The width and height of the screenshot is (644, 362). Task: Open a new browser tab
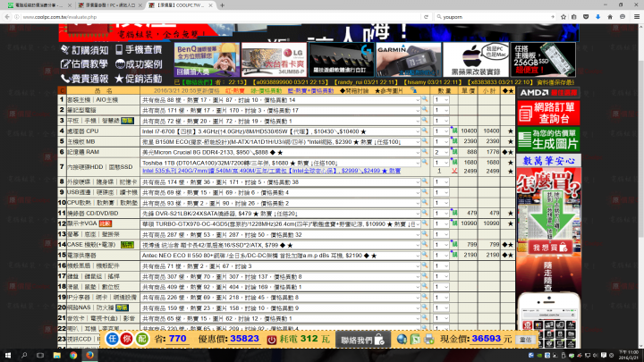(x=222, y=5)
